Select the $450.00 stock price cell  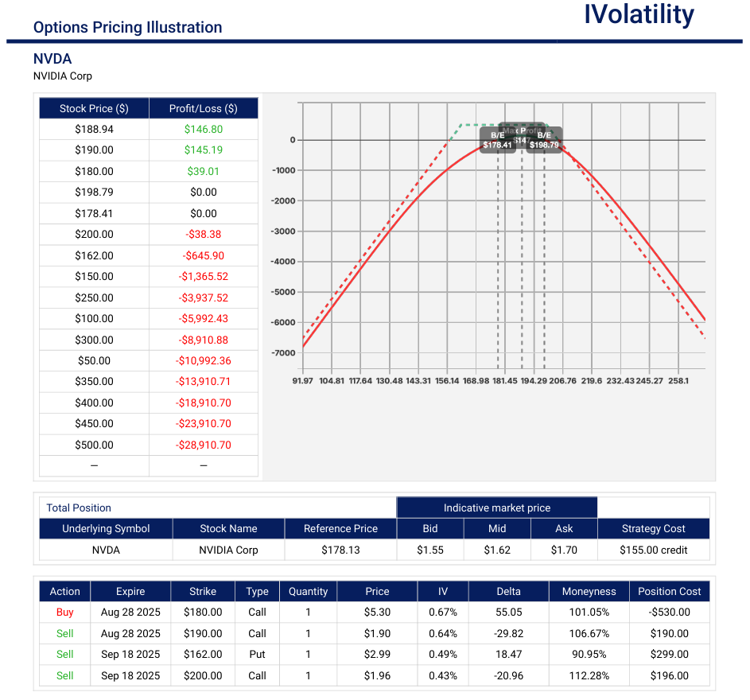point(94,423)
